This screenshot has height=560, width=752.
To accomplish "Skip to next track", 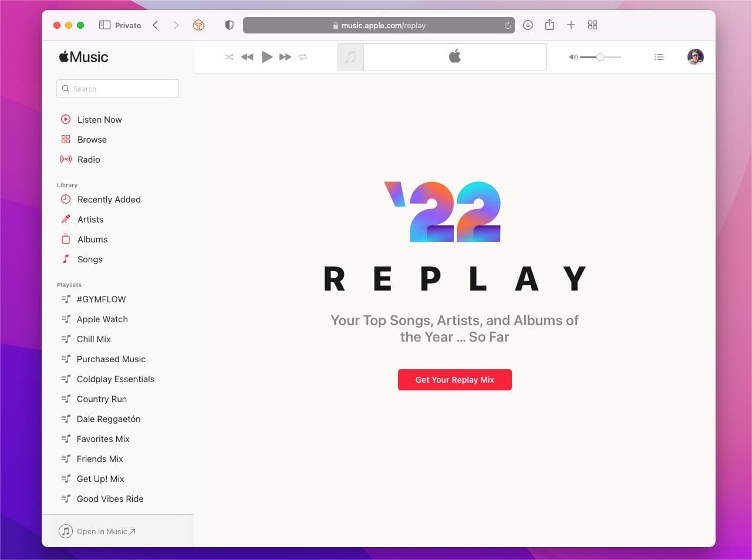I will [285, 57].
